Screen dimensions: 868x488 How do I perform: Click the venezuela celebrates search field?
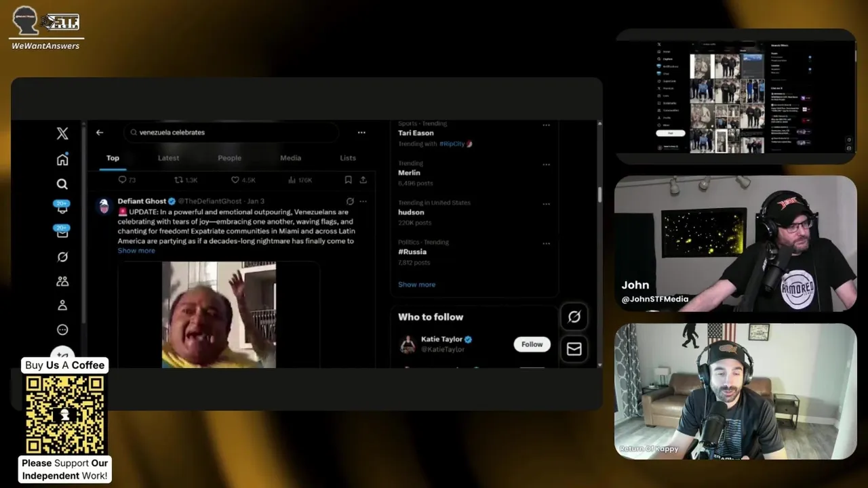231,133
